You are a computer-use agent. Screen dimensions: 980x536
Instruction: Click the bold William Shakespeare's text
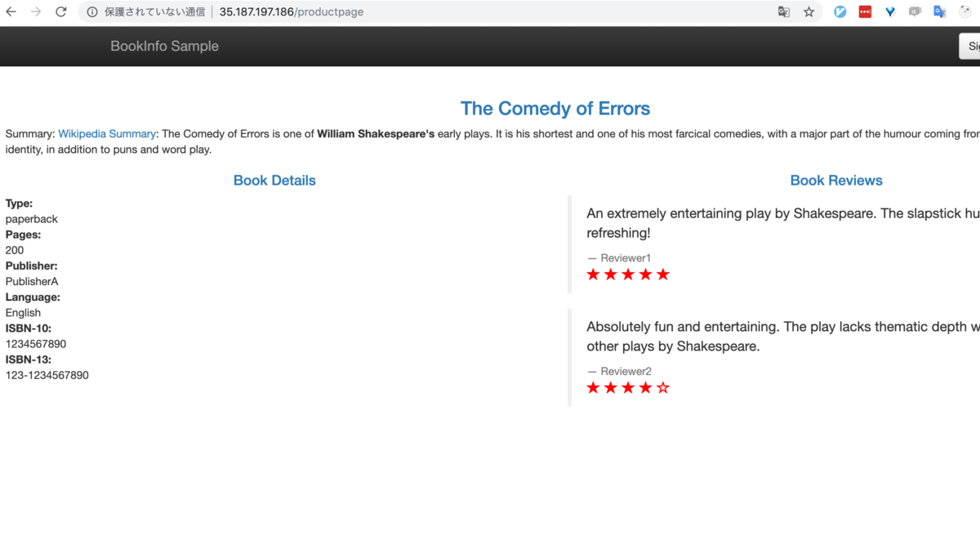pyautogui.click(x=376, y=134)
